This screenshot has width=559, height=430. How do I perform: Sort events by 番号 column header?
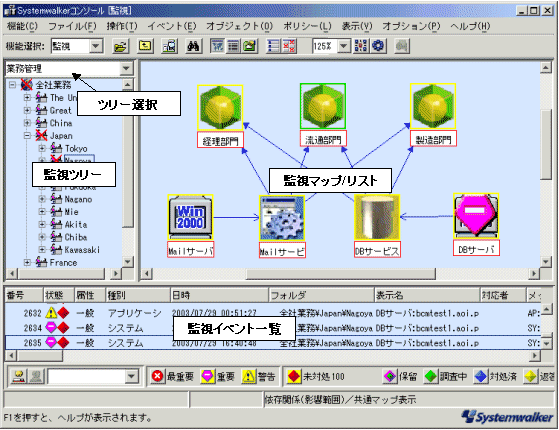(x=24, y=295)
